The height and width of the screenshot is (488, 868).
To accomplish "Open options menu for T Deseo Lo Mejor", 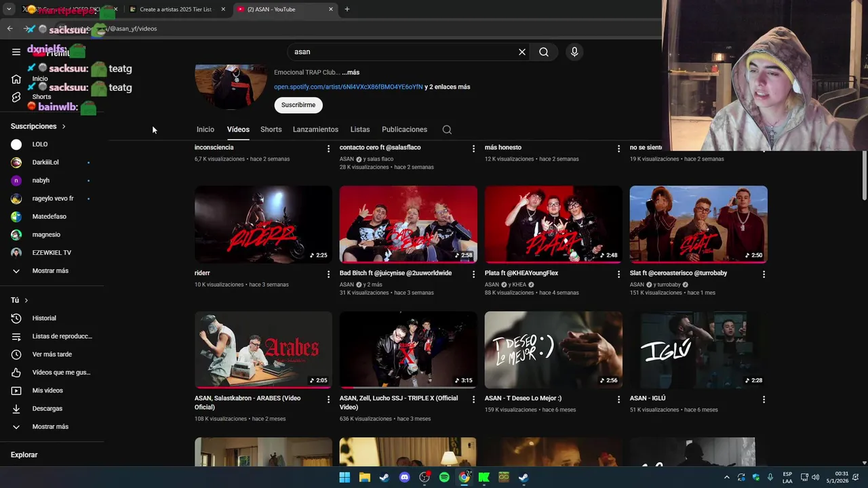I will point(618,399).
